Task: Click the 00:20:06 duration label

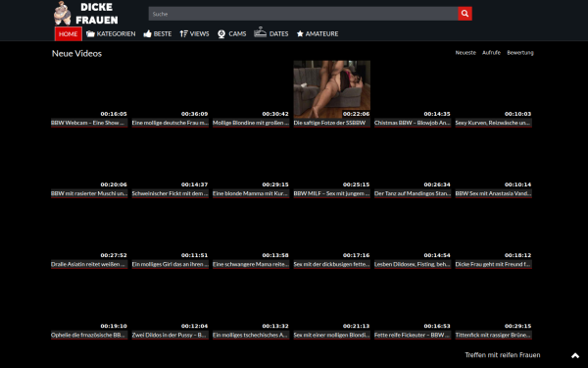Action: [x=114, y=184]
